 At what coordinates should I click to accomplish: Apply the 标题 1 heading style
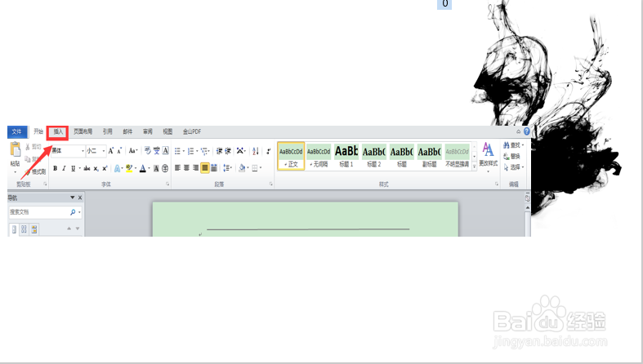346,156
